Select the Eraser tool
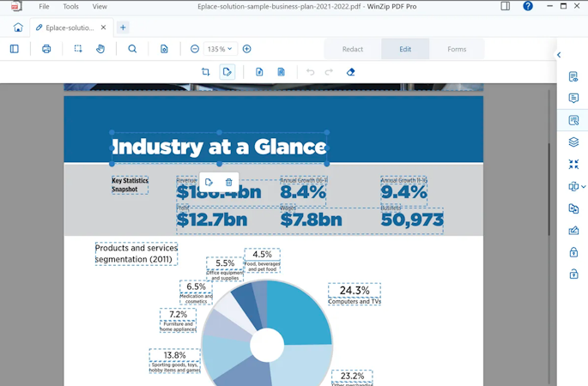This screenshot has height=386, width=588. 350,72
